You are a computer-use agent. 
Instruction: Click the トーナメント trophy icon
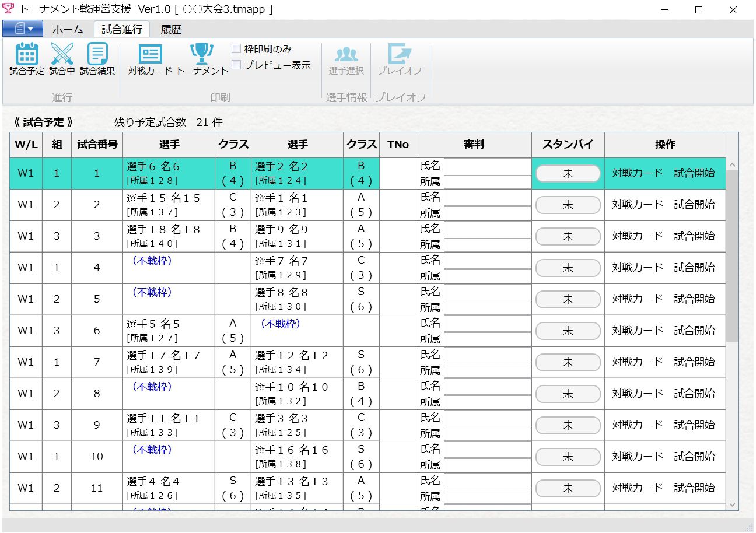coord(202,54)
